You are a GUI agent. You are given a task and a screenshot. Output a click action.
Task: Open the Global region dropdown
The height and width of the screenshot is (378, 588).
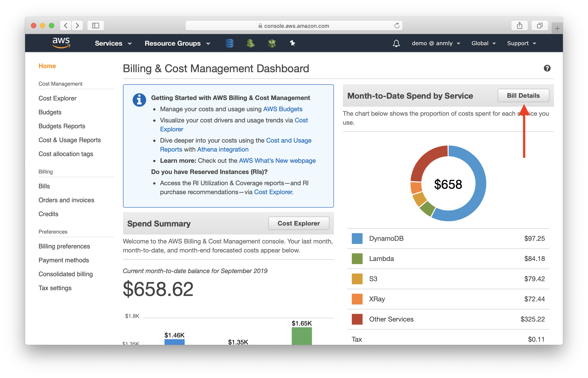pos(483,43)
